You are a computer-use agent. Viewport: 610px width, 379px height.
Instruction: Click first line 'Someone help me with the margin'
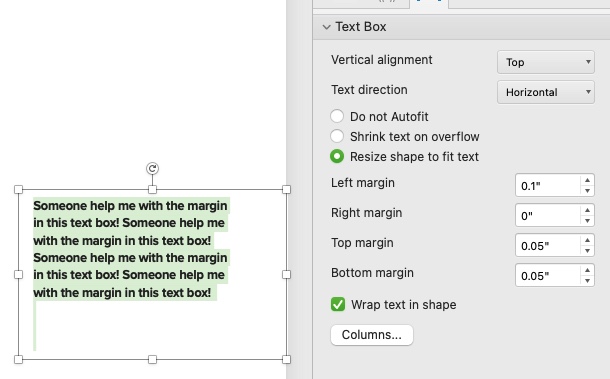[130, 205]
